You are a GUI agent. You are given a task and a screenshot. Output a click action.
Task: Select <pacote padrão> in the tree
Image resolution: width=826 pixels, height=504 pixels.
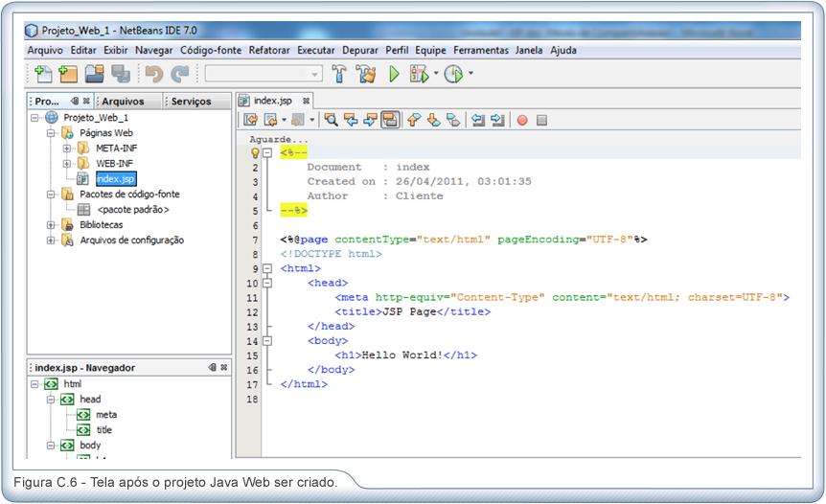[133, 210]
